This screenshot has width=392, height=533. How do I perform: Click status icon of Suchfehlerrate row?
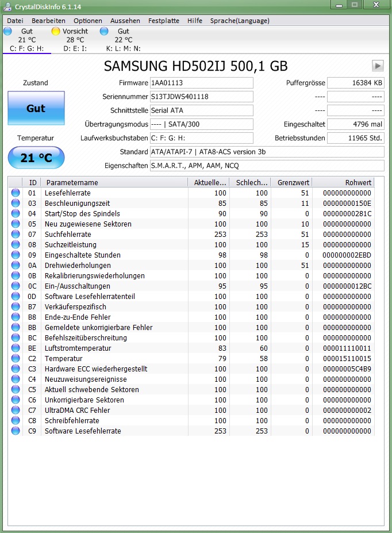(16, 234)
